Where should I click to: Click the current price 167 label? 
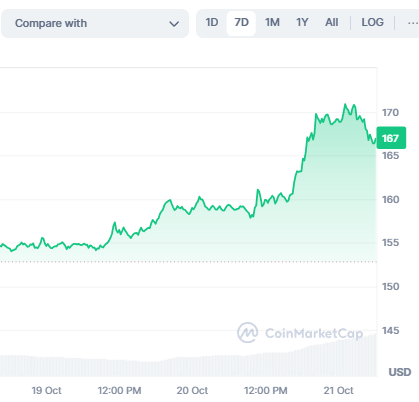click(x=391, y=138)
